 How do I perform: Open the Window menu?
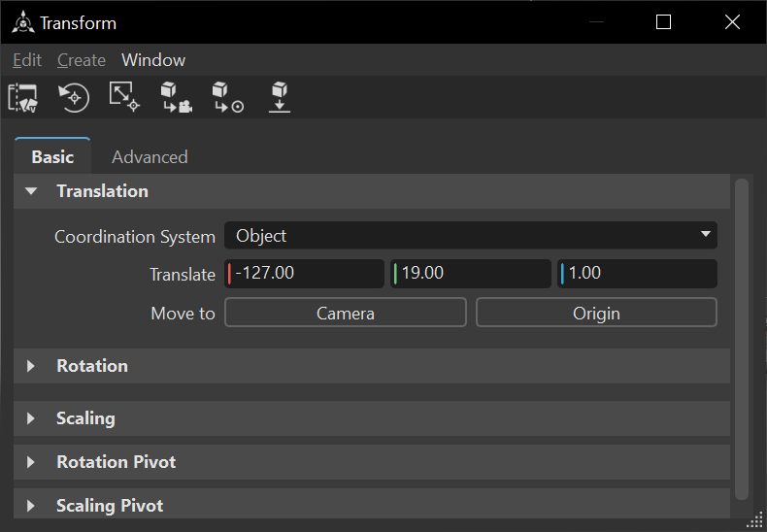pos(153,60)
